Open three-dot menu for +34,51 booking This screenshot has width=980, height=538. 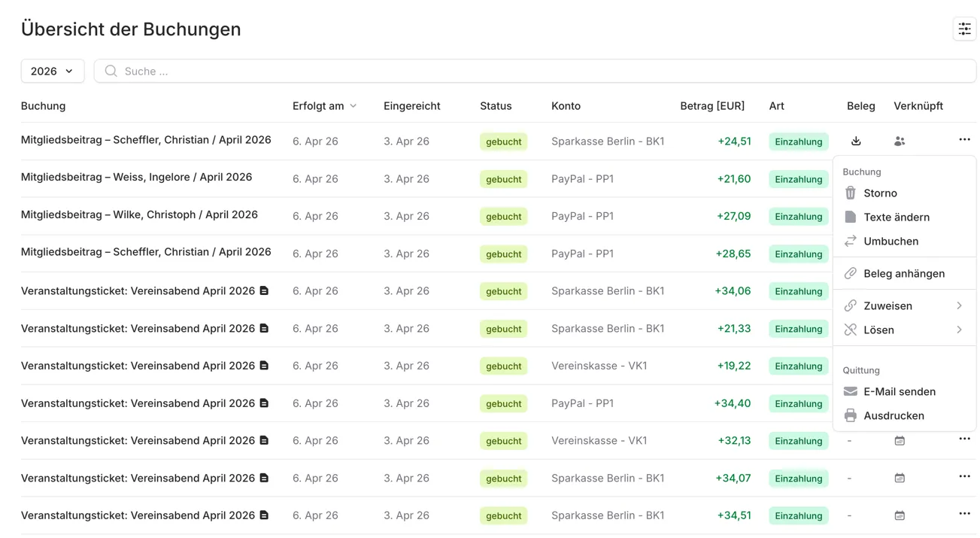click(x=964, y=514)
